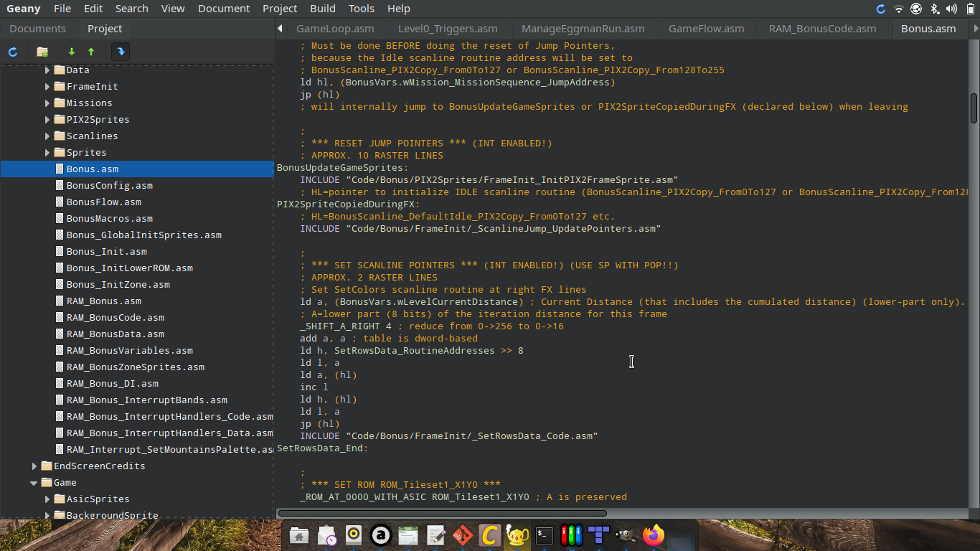Click the editor vertical scrollbar thumb
This screenshot has width=980, height=551.
[974, 108]
